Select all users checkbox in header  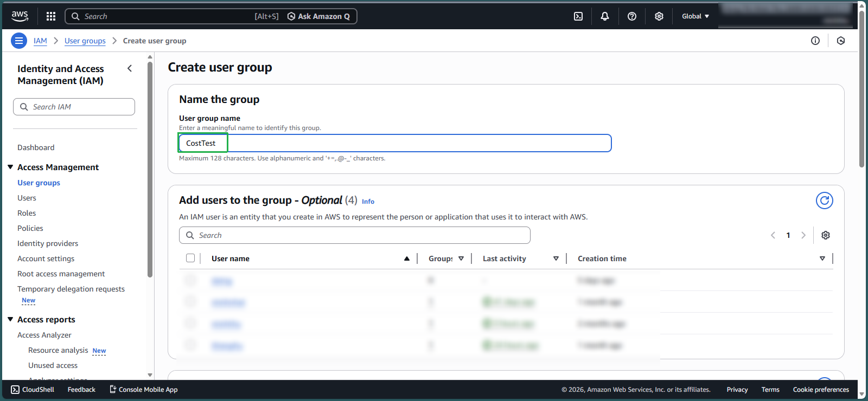click(190, 258)
